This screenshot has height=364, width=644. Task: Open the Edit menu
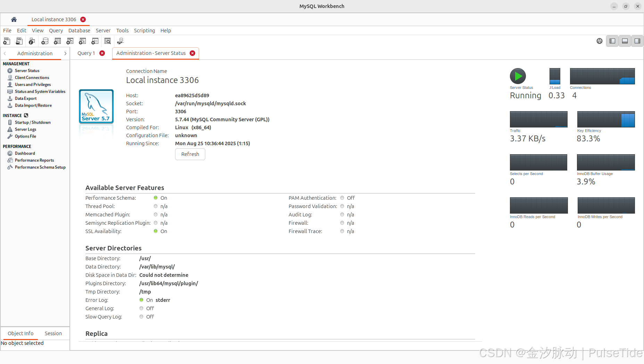pos(22,31)
